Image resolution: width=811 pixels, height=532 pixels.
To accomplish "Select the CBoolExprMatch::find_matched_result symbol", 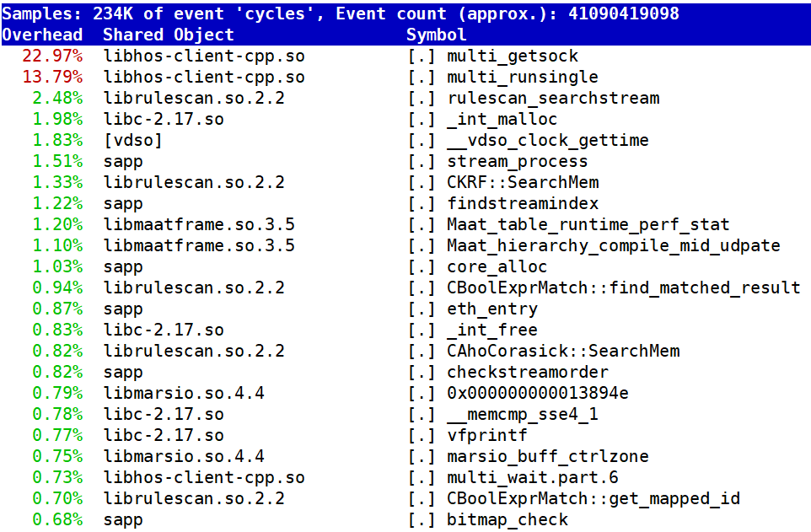I will pyautogui.click(x=624, y=287).
